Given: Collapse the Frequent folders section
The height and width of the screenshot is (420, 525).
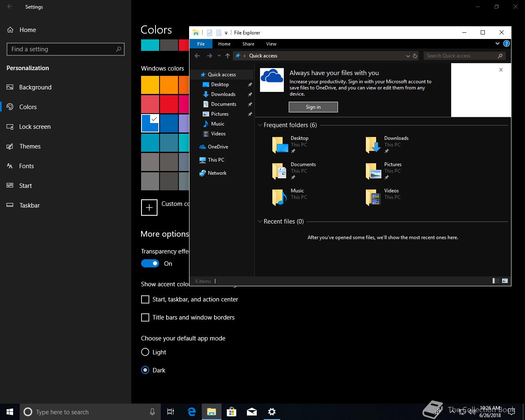Looking at the screenshot, I should (260, 125).
